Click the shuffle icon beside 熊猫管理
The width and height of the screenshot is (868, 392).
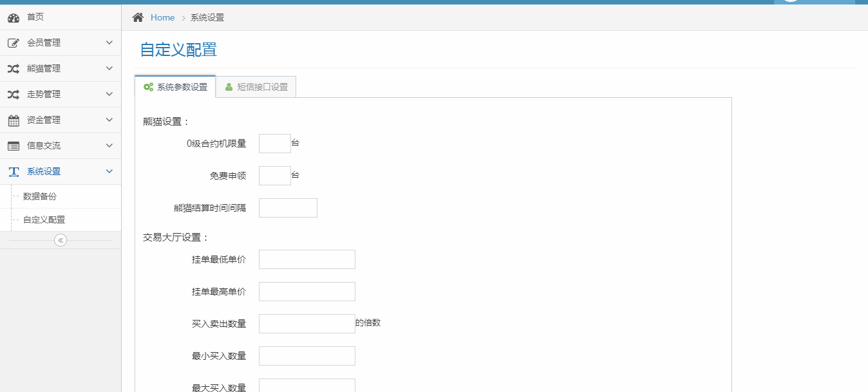click(x=14, y=69)
